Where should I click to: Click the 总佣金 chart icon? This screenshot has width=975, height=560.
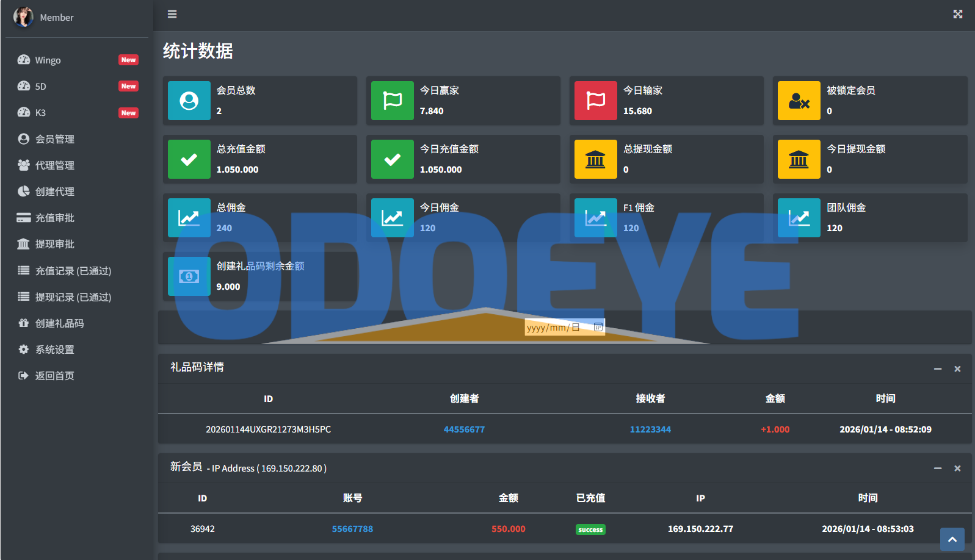click(189, 218)
